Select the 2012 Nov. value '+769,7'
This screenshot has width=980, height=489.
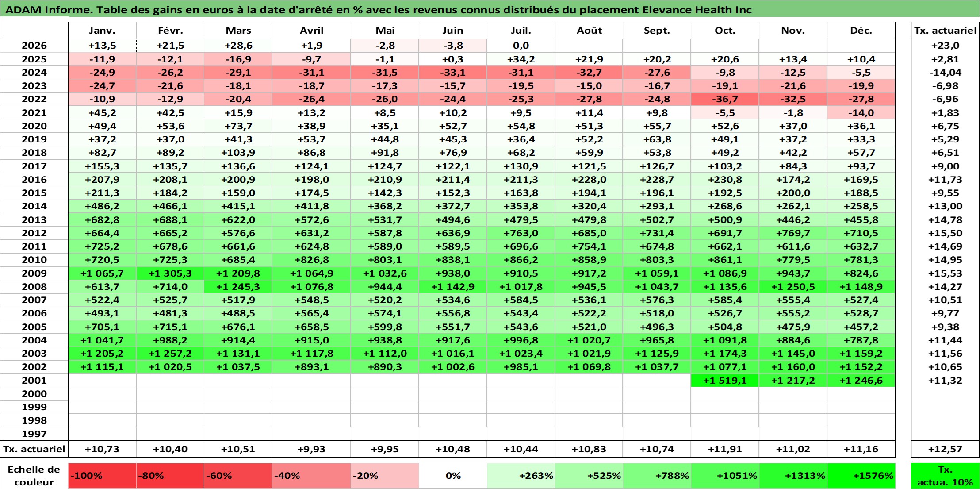(x=793, y=233)
